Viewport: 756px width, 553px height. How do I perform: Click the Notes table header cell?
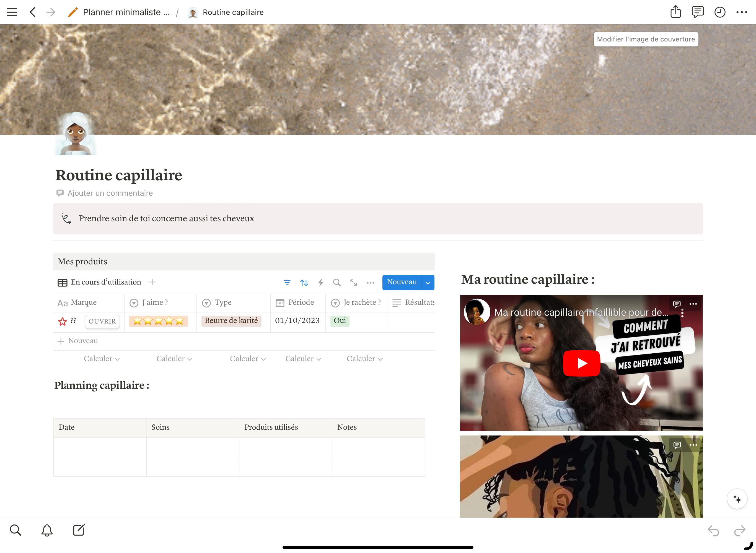tap(379, 427)
